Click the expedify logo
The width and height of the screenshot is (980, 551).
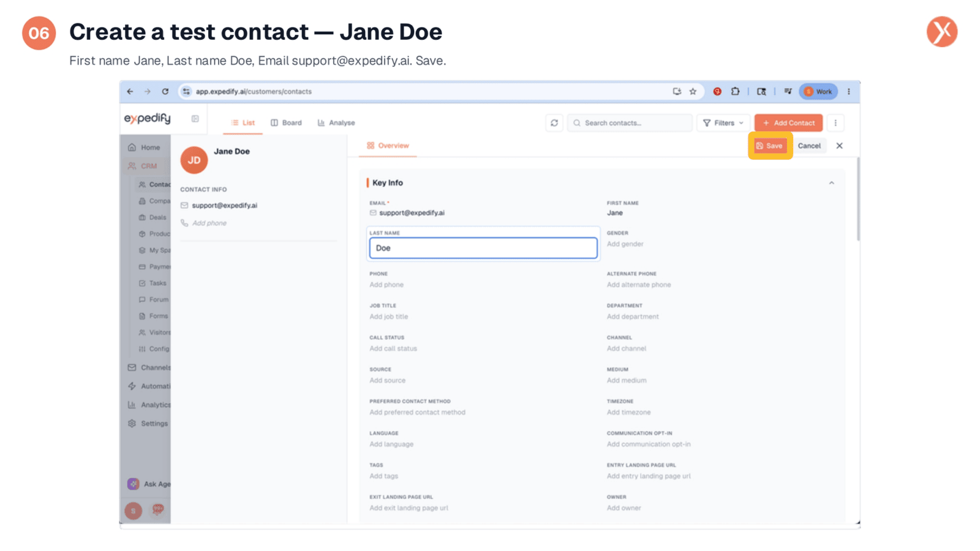click(148, 118)
